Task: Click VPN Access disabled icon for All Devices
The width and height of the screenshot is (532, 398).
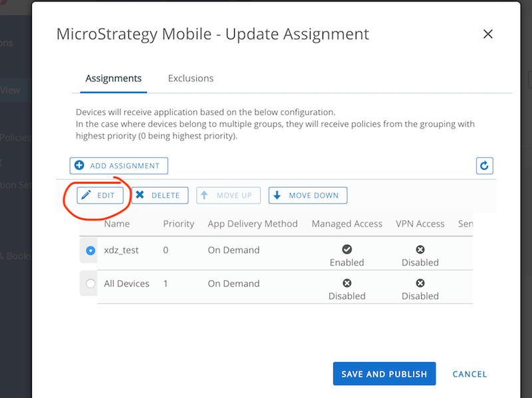Action: click(x=420, y=283)
